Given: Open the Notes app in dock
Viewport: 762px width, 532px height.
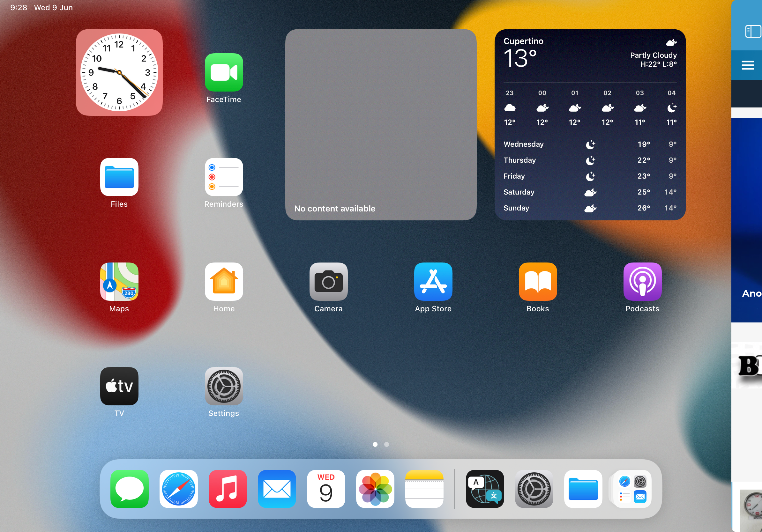Looking at the screenshot, I should point(424,489).
